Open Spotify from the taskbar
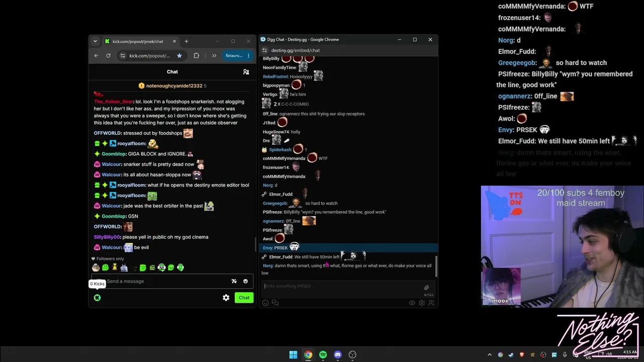Image resolution: width=644 pixels, height=362 pixels. 323,355
